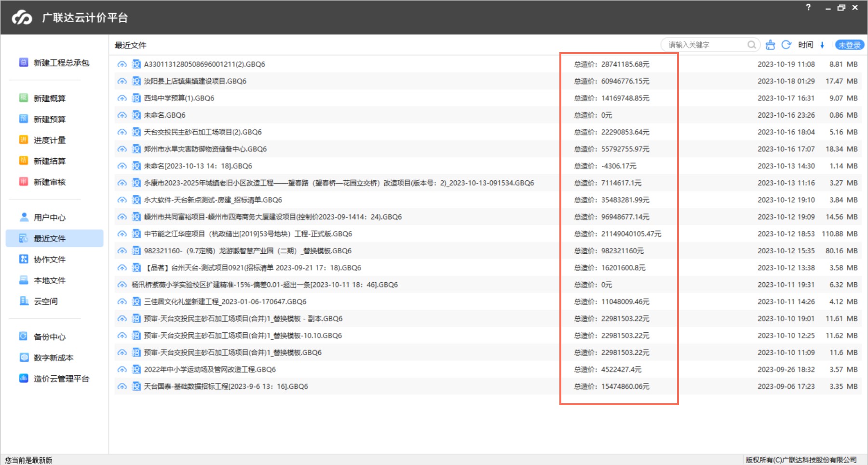This screenshot has width=868, height=465.
Task: Click 您当前是最新版 in status bar
Action: 28,460
